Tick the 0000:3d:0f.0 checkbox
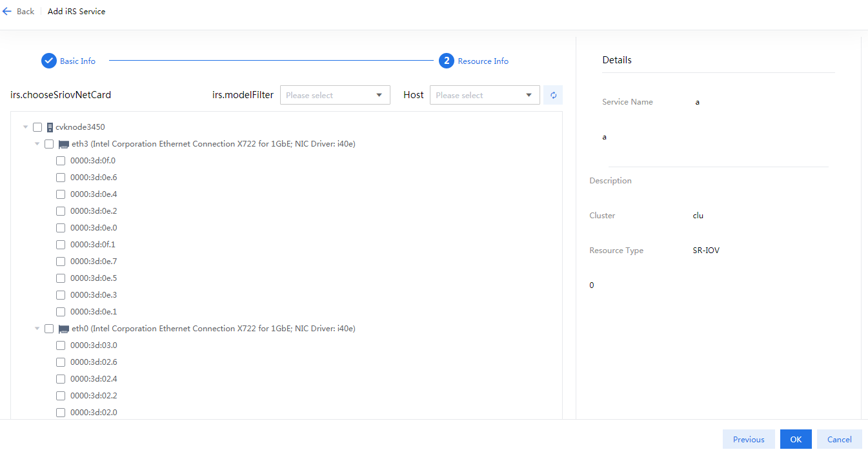The width and height of the screenshot is (868, 452). coord(61,161)
